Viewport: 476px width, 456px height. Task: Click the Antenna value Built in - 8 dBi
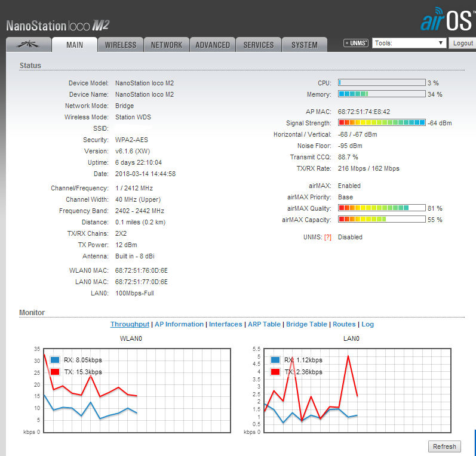coord(135,256)
